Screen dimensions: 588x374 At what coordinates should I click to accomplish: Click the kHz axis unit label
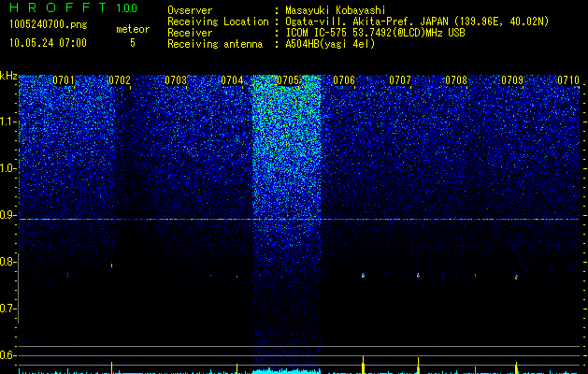[8, 76]
